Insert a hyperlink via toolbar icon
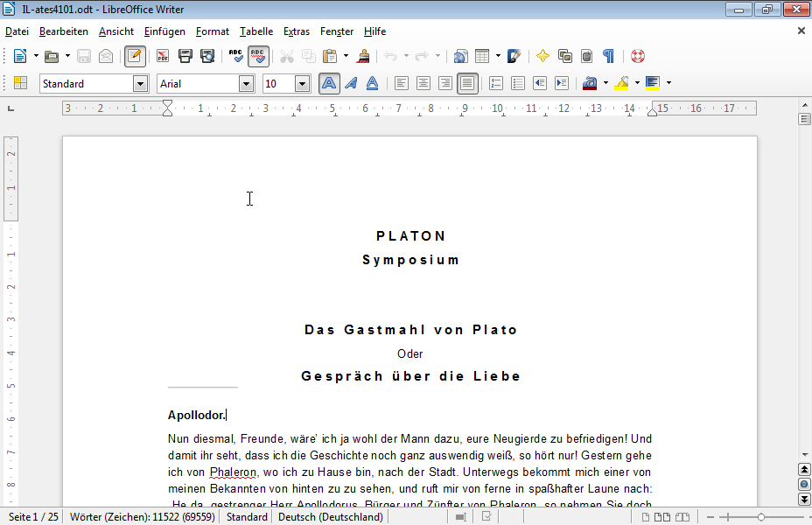Screen dimensions: 812x525 (x=460, y=56)
